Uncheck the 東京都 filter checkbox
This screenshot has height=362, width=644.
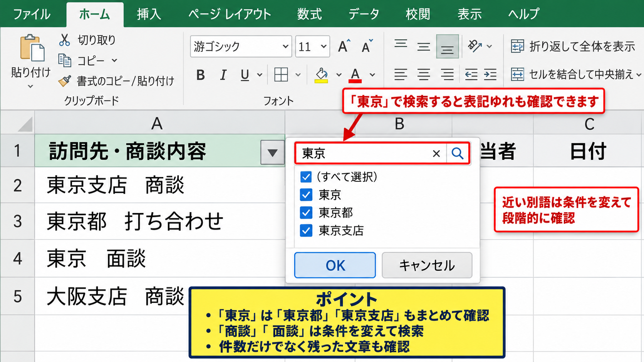click(306, 213)
